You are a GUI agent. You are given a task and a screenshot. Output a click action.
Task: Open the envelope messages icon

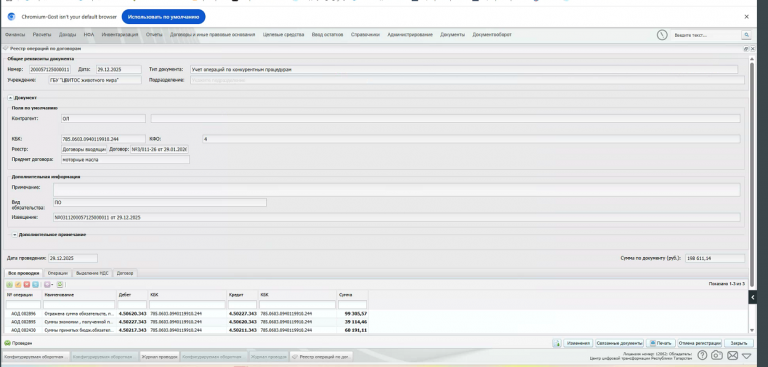[x=732, y=355]
